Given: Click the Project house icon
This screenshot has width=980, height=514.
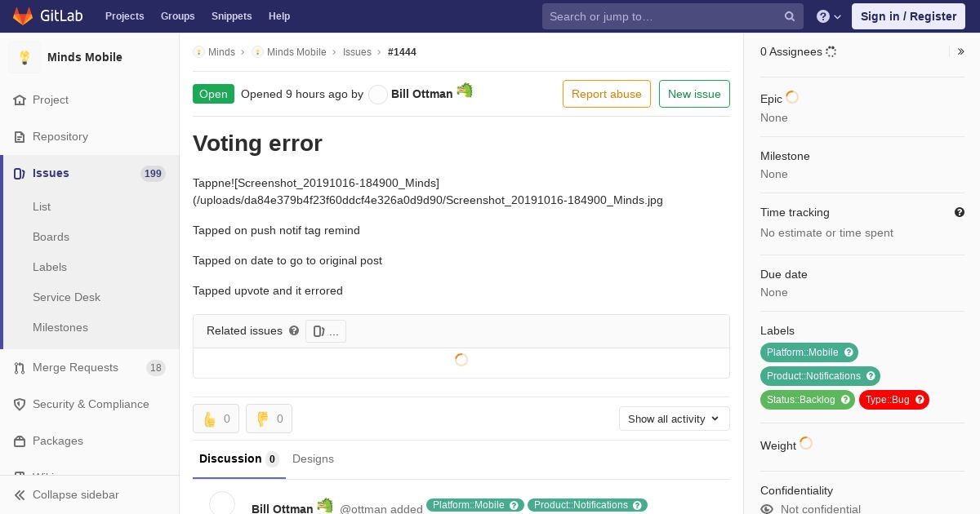Looking at the screenshot, I should point(20,100).
